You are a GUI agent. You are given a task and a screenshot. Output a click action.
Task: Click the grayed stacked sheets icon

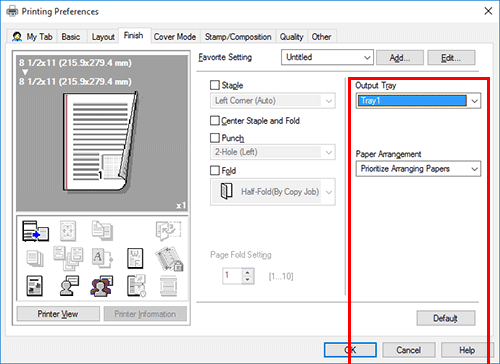tap(35, 258)
